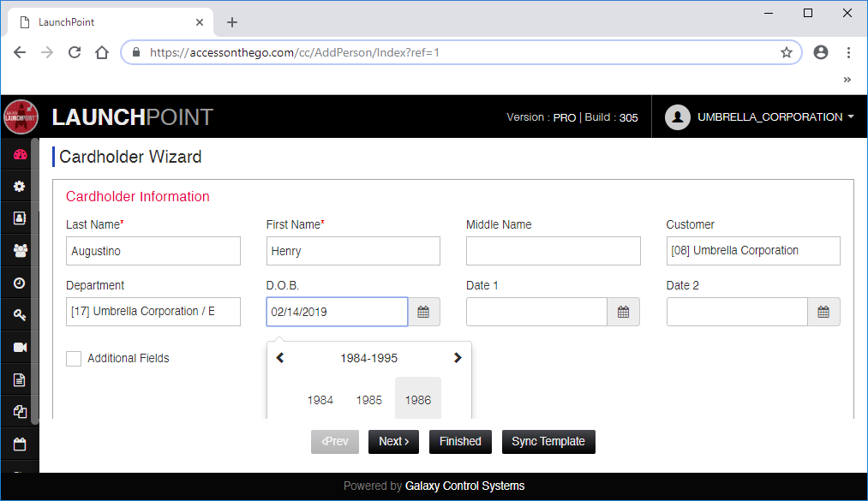Click the Middle Name input field
The height and width of the screenshot is (501, 868).
click(553, 252)
